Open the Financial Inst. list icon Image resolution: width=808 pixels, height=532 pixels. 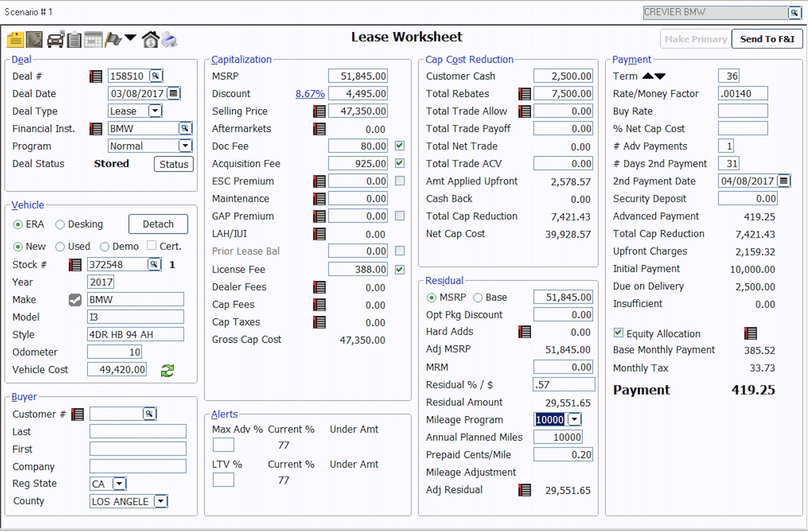[x=96, y=129]
